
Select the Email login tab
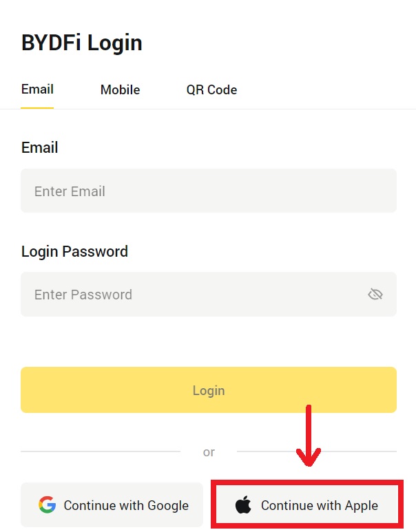[x=37, y=89]
